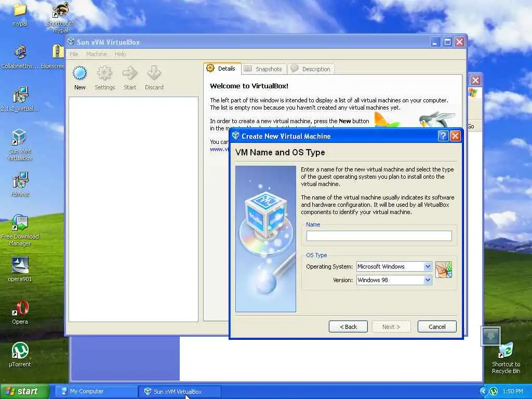Close the Create New Virtual Machine dialog
532x399 pixels.
[455, 136]
